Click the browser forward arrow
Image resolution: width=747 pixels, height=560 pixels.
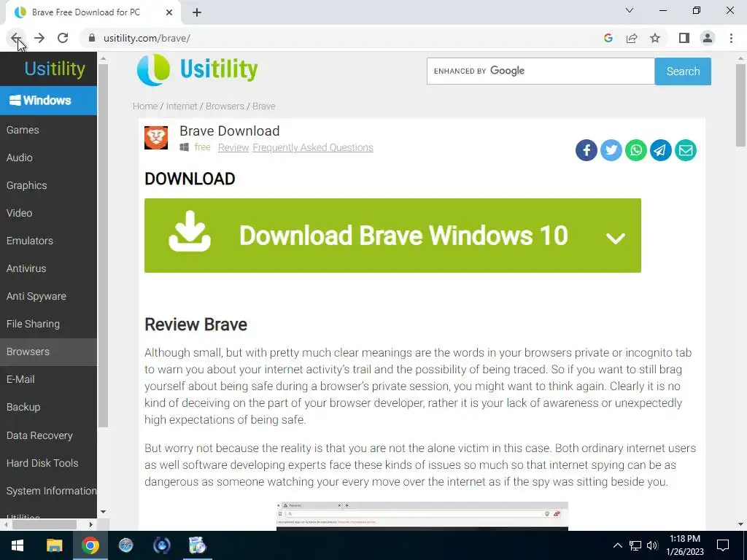[39, 38]
